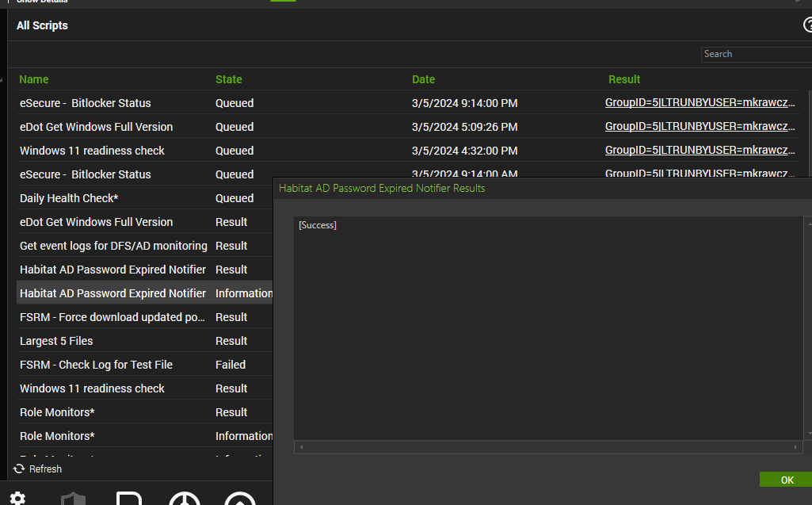Sort scripts by Name column header
The height and width of the screenshot is (505, 812).
[x=34, y=79]
